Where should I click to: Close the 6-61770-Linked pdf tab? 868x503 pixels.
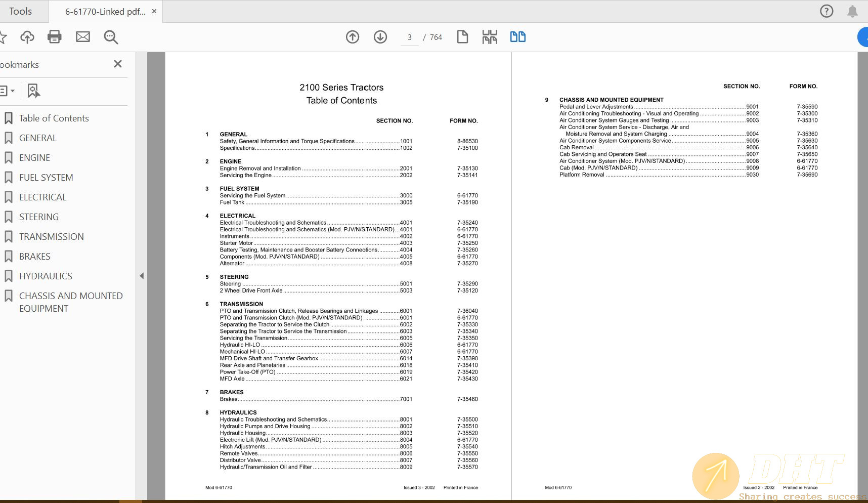pyautogui.click(x=154, y=11)
